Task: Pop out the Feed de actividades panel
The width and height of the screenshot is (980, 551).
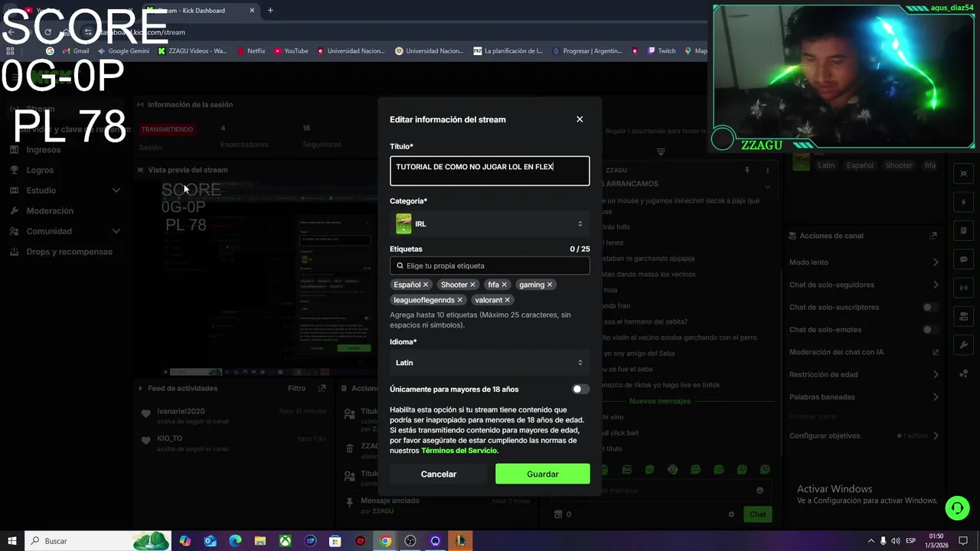Action: 322,388
